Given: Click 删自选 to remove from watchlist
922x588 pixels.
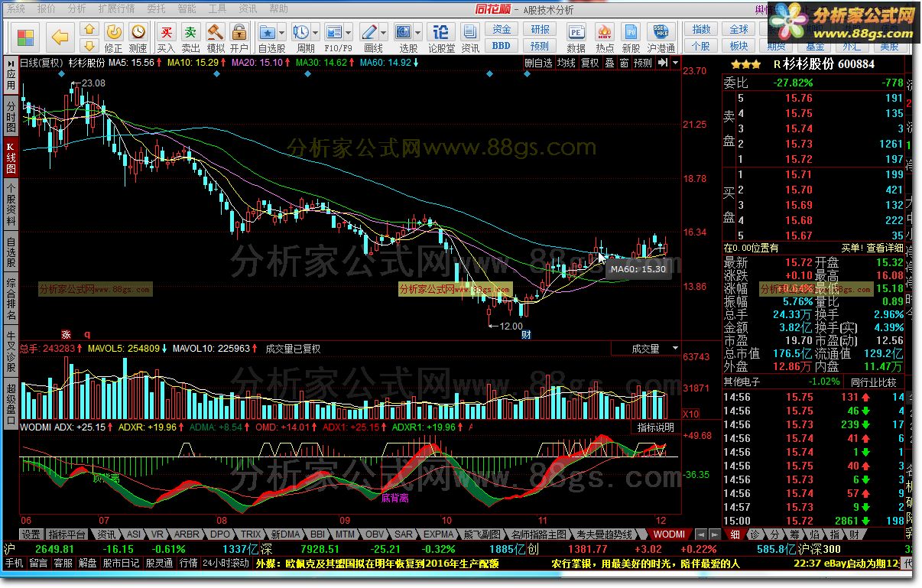Looking at the screenshot, I should [x=538, y=63].
